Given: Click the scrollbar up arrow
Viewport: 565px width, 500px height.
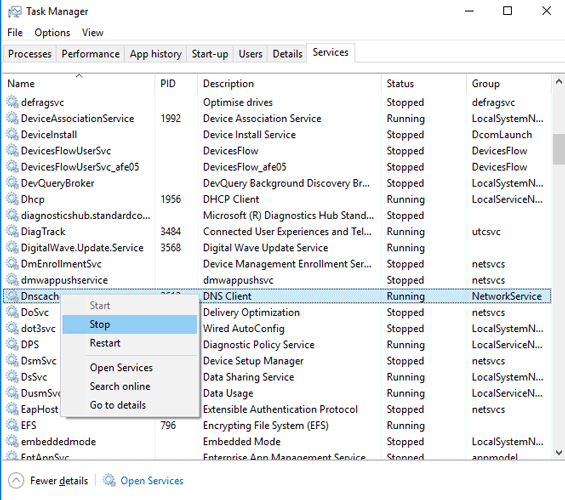Looking at the screenshot, I should (x=559, y=82).
